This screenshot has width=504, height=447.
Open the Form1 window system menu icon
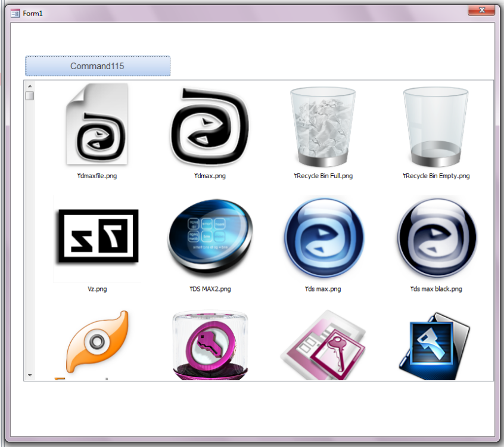click(x=15, y=14)
